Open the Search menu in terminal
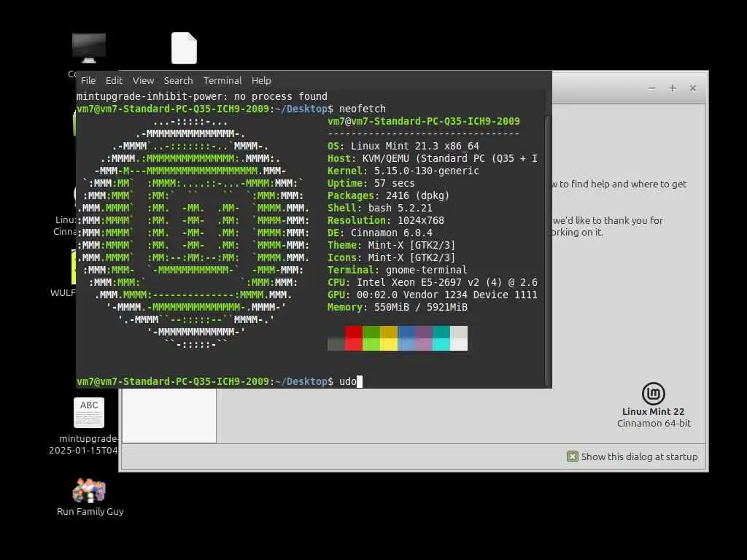 click(178, 80)
